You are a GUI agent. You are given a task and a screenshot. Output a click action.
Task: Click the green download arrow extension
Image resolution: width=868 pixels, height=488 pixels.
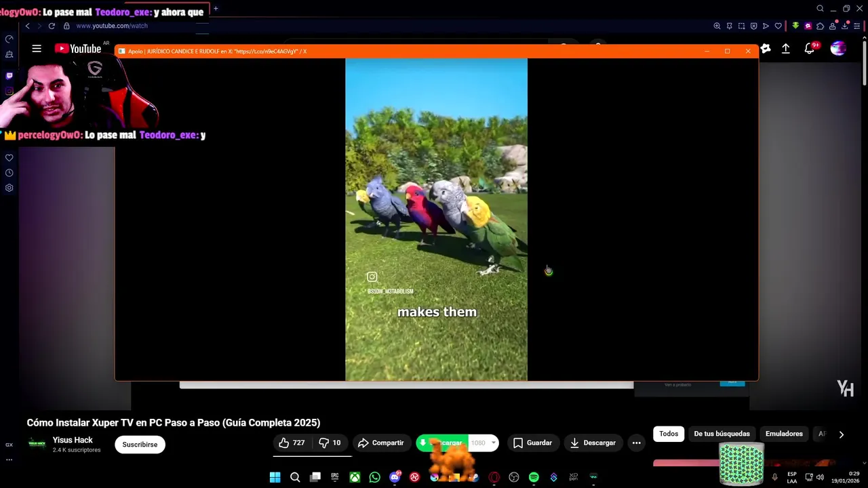point(795,26)
